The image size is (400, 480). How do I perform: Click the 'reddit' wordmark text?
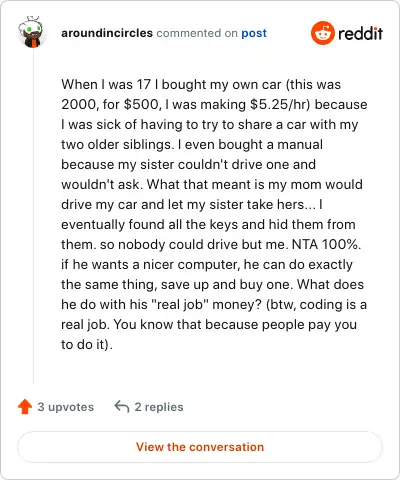[360, 33]
